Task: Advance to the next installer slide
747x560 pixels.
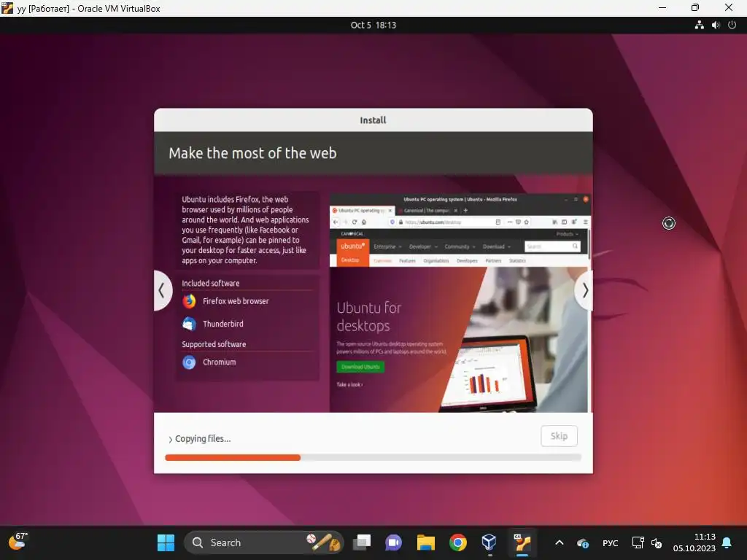Action: pyautogui.click(x=584, y=290)
